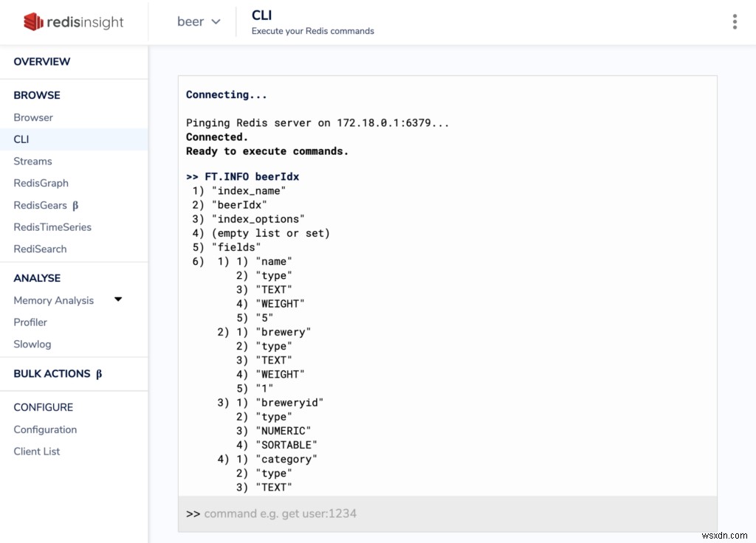The height and width of the screenshot is (543, 756).
Task: Select the CLI sidebar item
Action: point(21,139)
